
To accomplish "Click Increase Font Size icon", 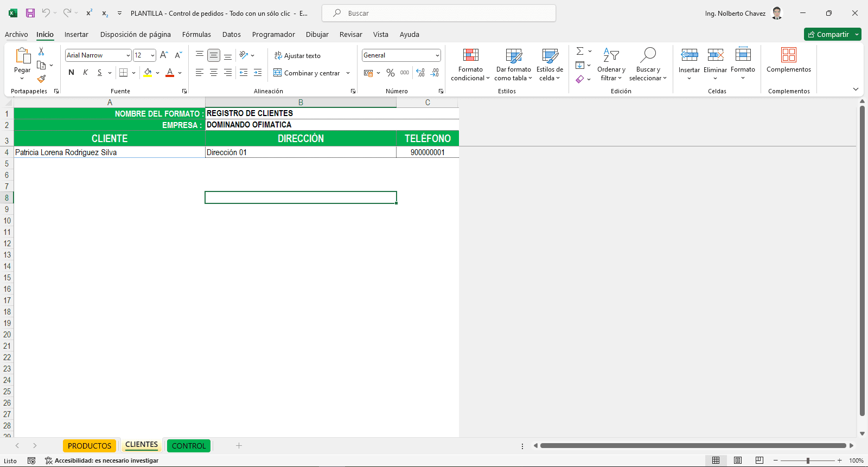I will tap(164, 55).
